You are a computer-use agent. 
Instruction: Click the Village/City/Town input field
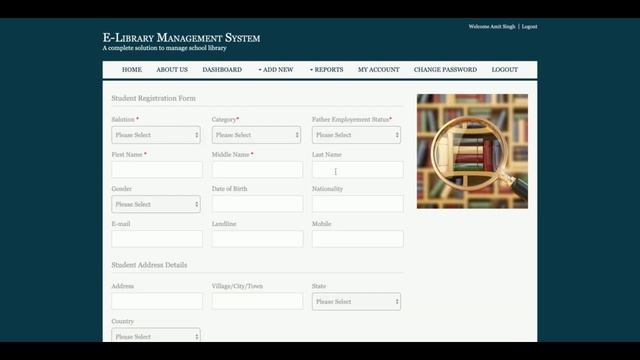(x=257, y=301)
